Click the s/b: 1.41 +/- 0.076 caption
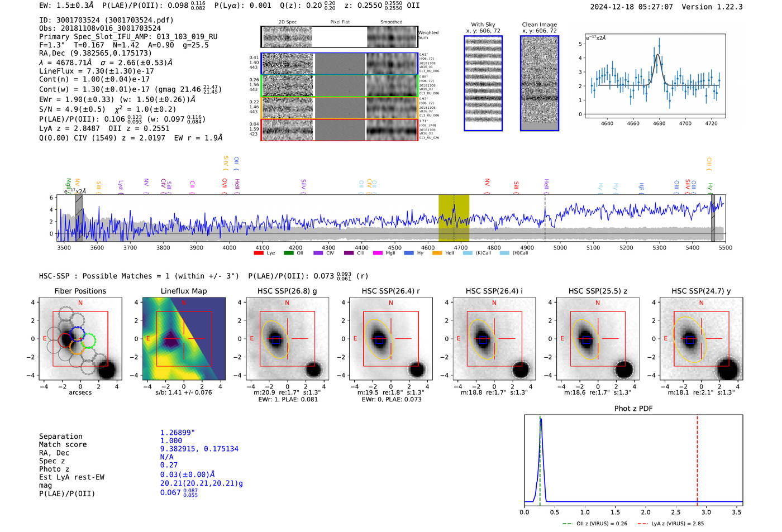Screen dimensions: 782x532 point(184,392)
